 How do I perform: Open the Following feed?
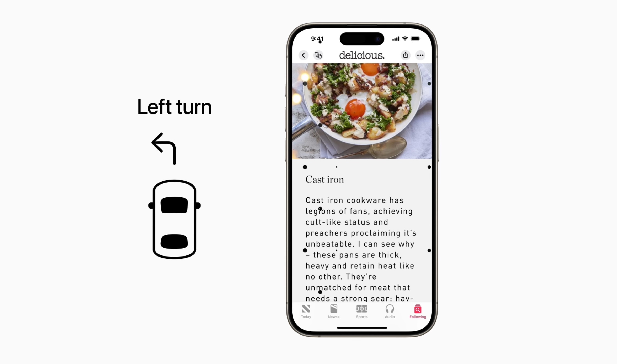coord(417,311)
